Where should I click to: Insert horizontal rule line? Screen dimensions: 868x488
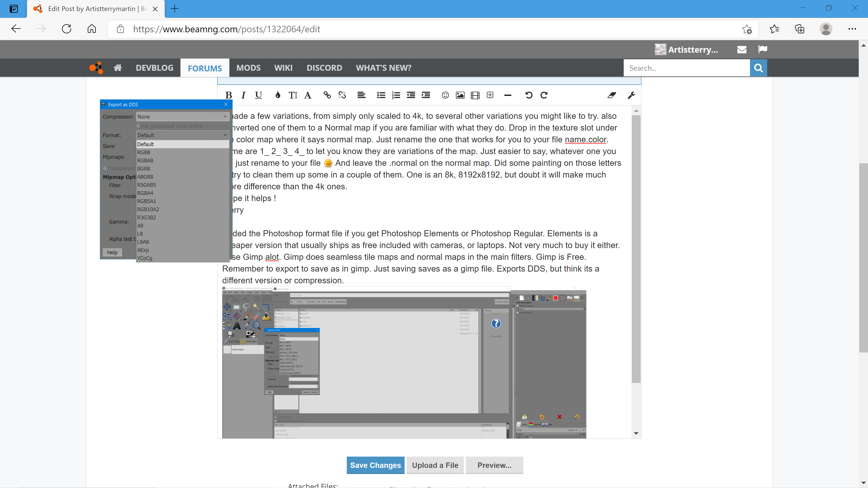coord(508,95)
